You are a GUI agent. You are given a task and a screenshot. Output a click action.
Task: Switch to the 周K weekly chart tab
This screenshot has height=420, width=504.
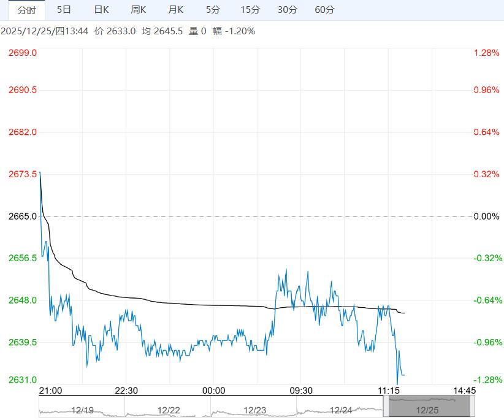click(x=139, y=10)
